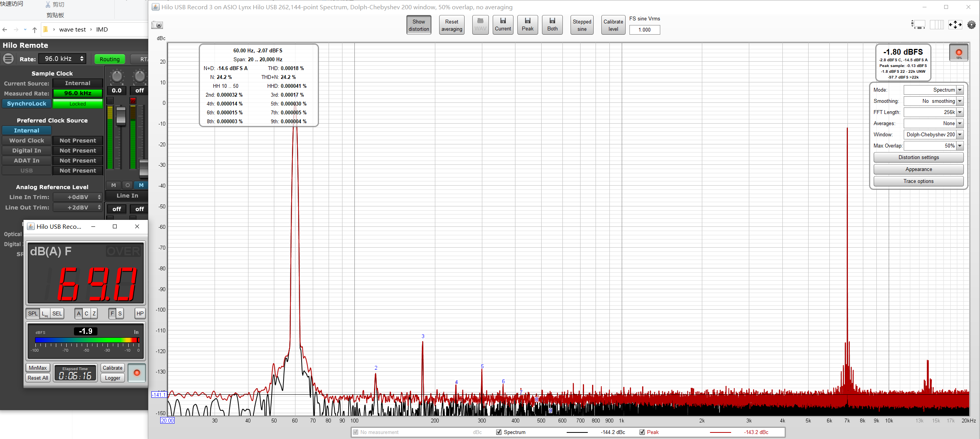Open Trace options
980x439 pixels.
coord(918,181)
